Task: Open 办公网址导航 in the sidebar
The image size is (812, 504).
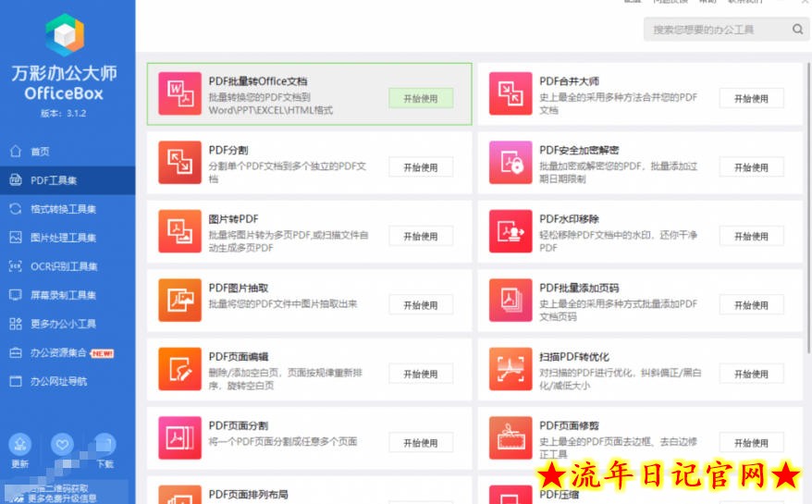Action: (x=68, y=381)
